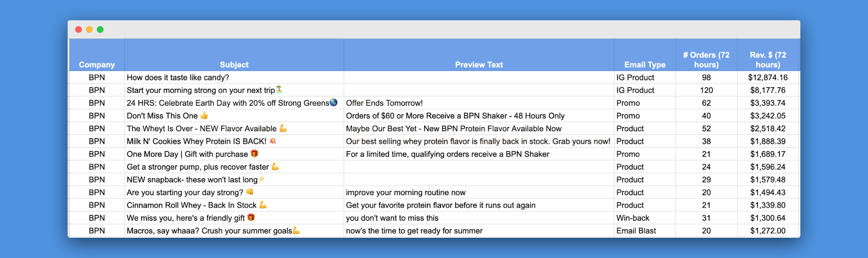Click the green fullscreen window button
The height and width of the screenshot is (258, 868).
click(100, 29)
